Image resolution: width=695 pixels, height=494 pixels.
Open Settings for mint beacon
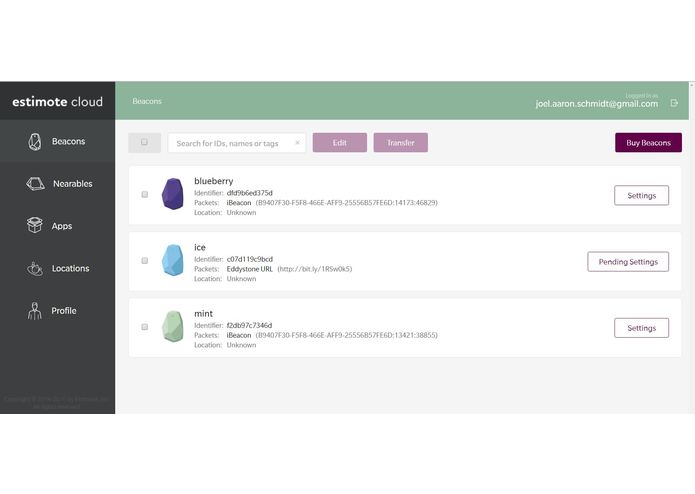click(x=641, y=328)
